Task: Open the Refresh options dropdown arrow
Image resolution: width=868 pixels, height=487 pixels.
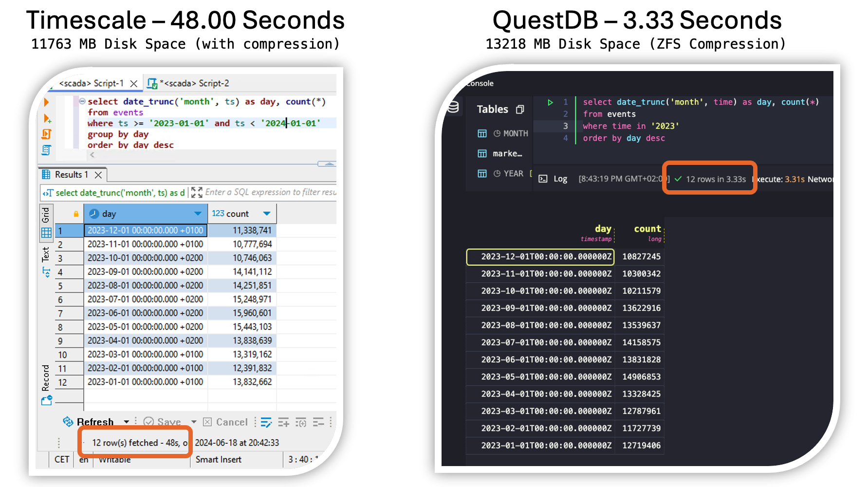Action: point(127,422)
